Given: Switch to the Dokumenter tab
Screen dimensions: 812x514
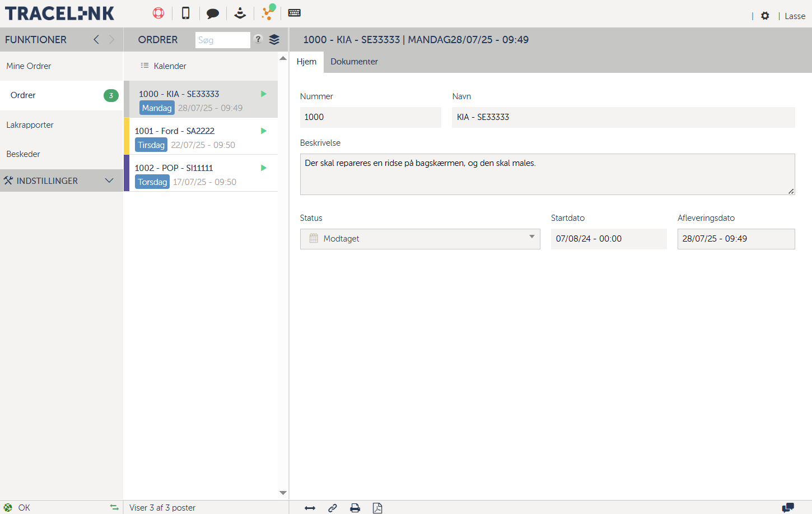Looking at the screenshot, I should pos(354,62).
